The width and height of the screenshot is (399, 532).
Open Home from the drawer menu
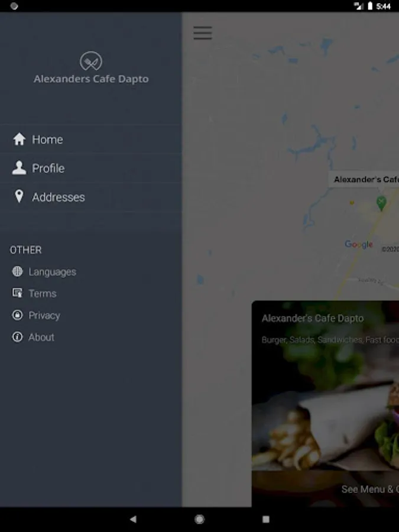tap(91, 139)
